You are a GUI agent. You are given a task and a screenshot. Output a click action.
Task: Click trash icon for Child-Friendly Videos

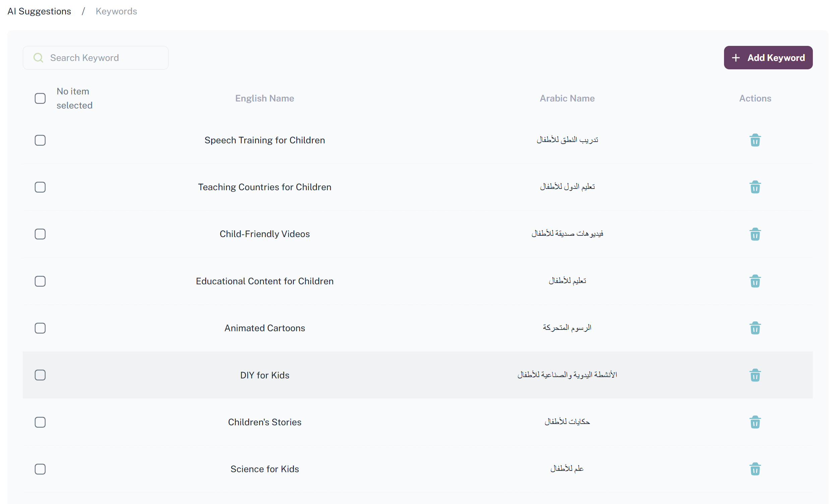755,234
